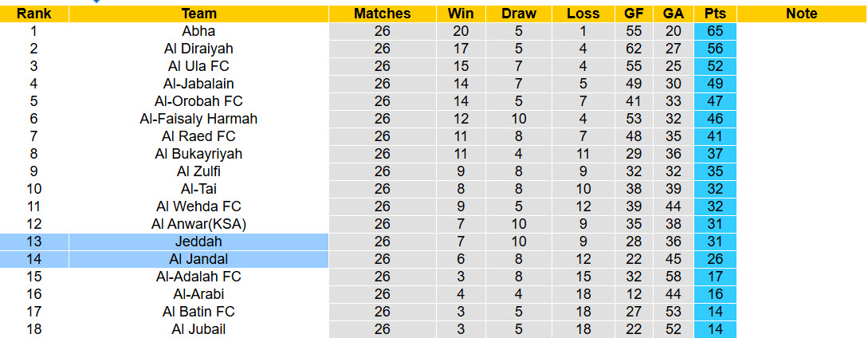Viewport: 868px width, 338px height.
Task: Click the Team column header
Action: click(x=198, y=14)
